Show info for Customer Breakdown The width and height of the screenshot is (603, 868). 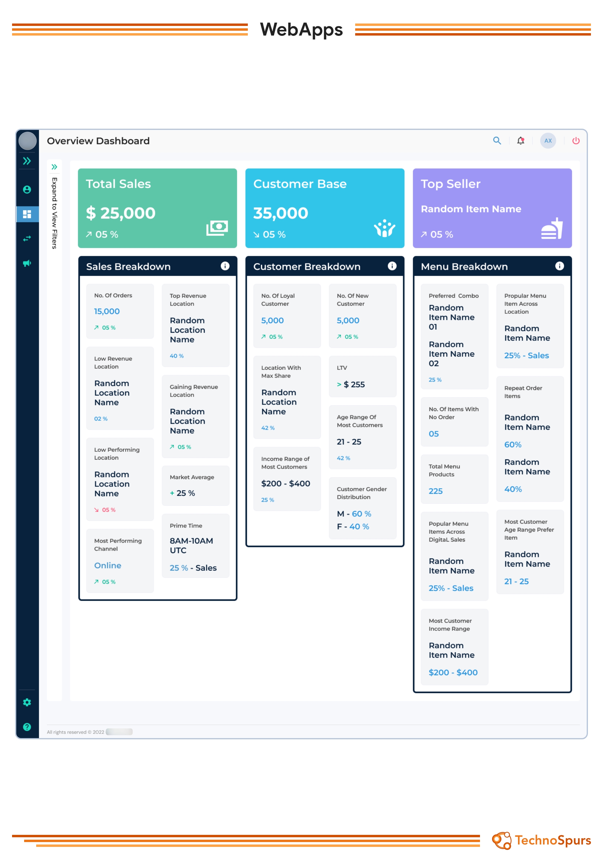(x=392, y=266)
